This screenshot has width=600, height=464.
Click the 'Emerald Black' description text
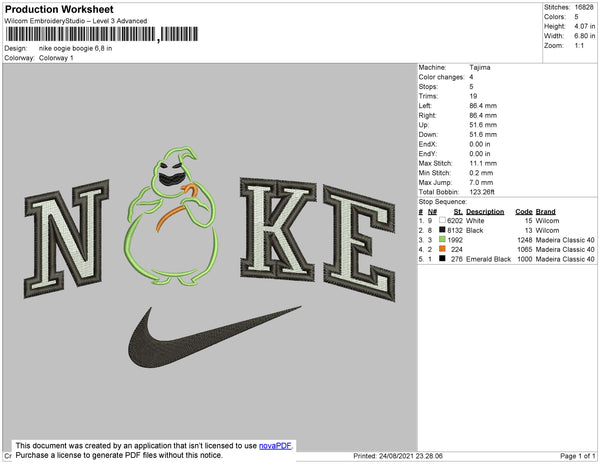click(x=489, y=259)
